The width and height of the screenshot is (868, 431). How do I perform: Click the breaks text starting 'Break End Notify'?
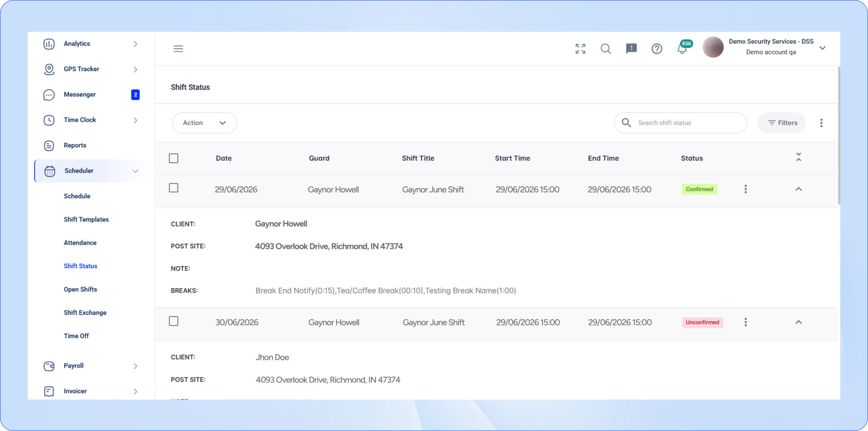386,291
